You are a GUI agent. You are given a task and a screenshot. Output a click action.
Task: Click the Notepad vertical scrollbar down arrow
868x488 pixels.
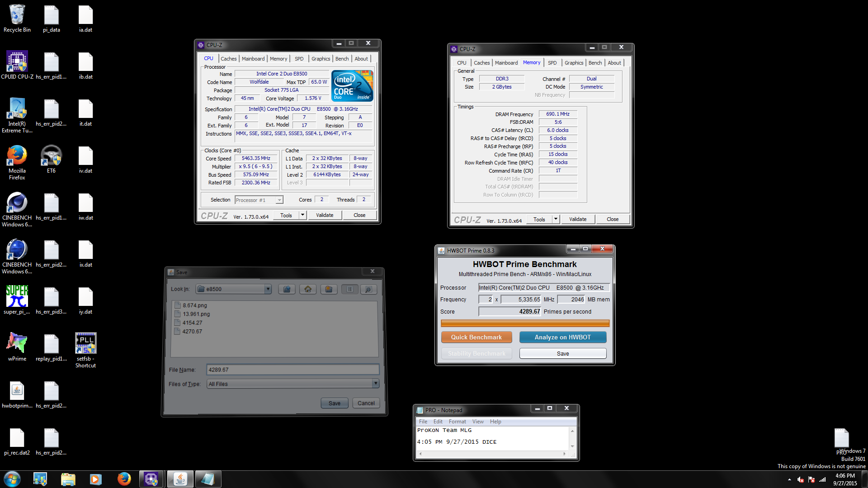572,446
